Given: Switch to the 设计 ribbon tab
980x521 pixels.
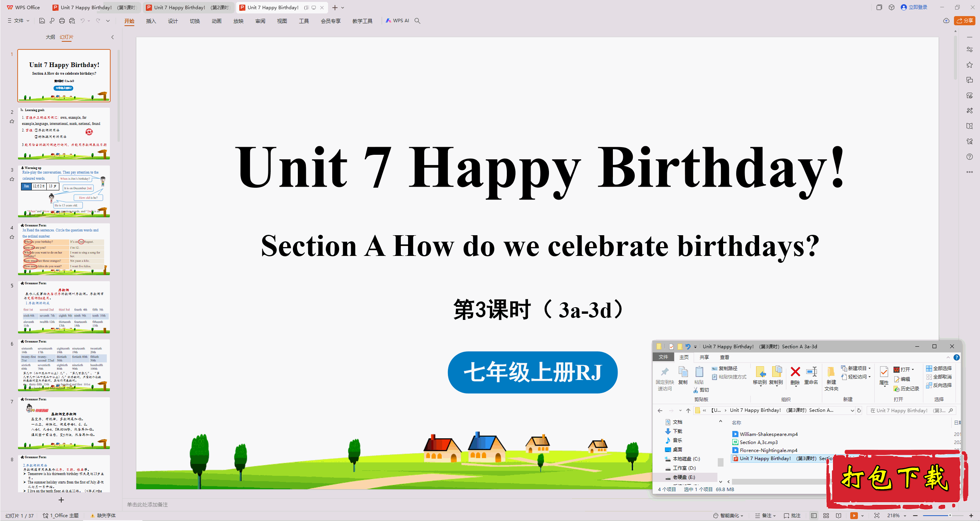Looking at the screenshot, I should (x=173, y=21).
